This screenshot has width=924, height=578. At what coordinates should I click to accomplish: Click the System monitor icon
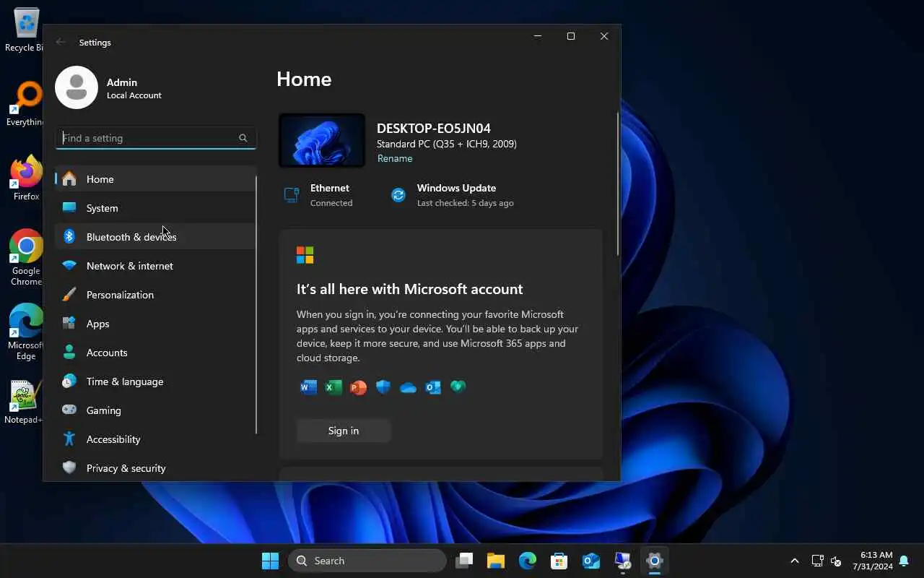(69, 207)
